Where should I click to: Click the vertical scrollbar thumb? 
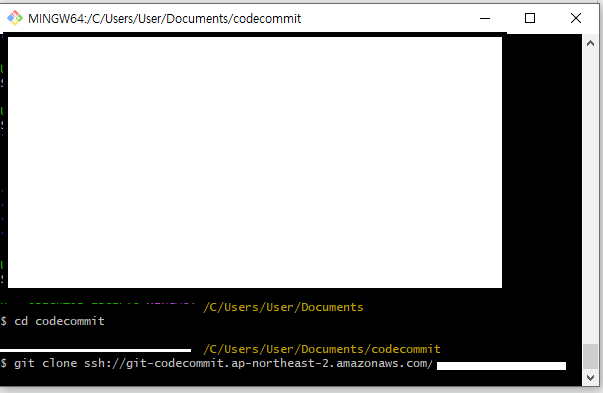point(590,356)
